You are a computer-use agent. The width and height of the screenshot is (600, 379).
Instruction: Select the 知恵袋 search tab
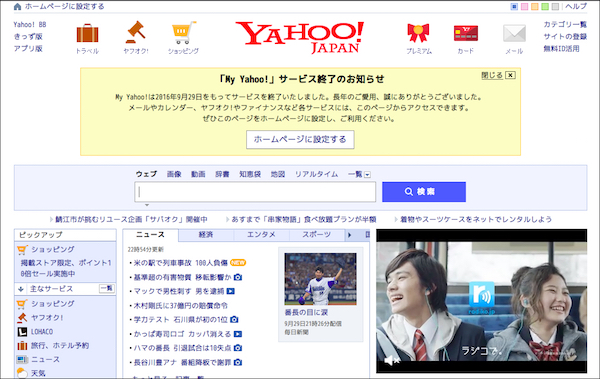coord(250,174)
